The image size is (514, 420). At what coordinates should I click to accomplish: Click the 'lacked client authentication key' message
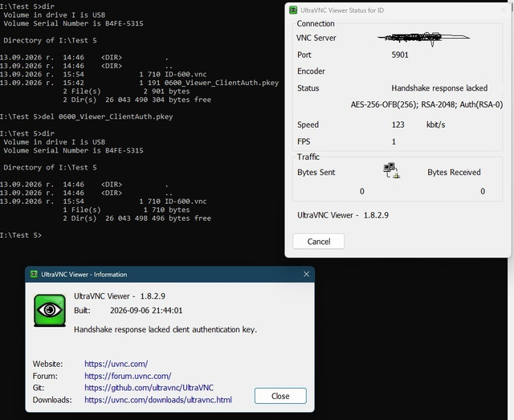(202, 329)
